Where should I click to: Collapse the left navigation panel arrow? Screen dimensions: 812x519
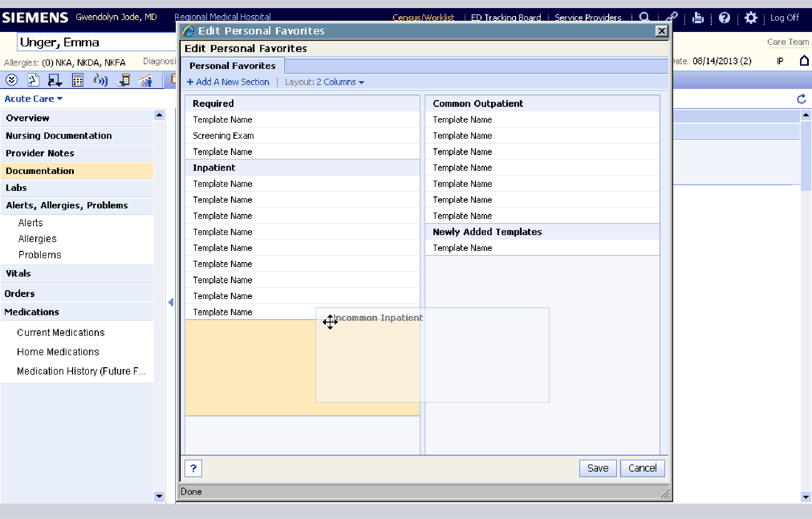coord(171,303)
